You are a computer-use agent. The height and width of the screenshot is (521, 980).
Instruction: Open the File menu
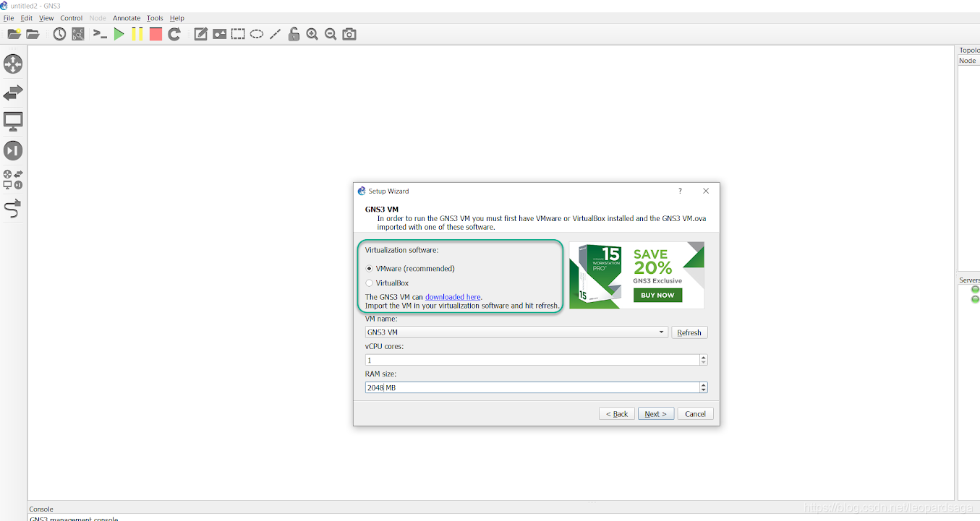9,18
